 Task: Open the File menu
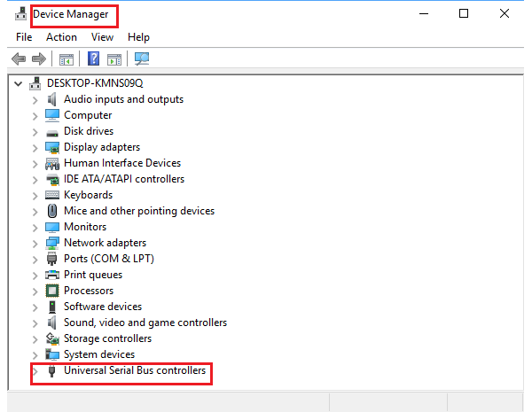[x=24, y=37]
